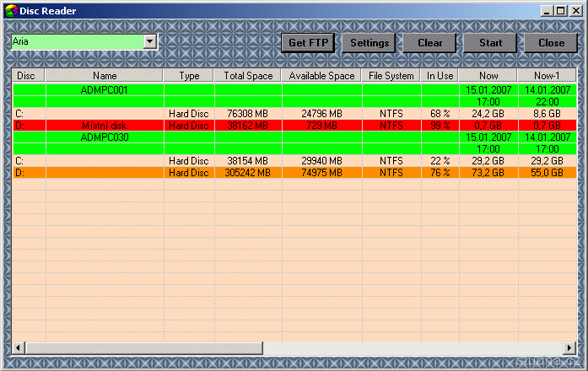The height and width of the screenshot is (371, 588).
Task: Click the Close button in toolbar
Action: tap(551, 43)
